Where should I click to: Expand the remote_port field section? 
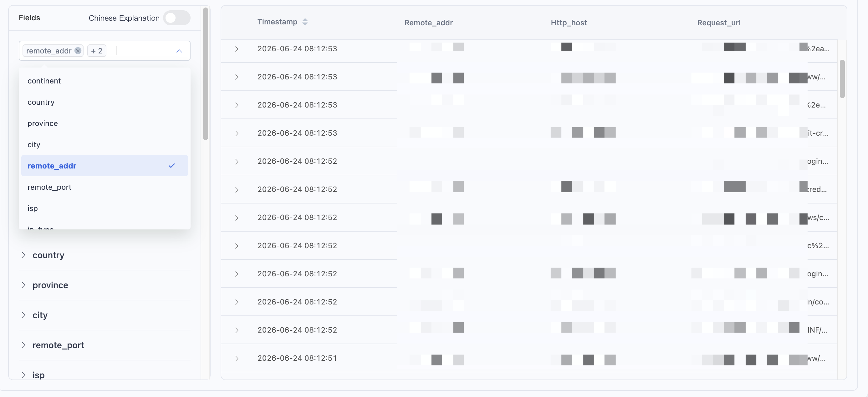23,345
